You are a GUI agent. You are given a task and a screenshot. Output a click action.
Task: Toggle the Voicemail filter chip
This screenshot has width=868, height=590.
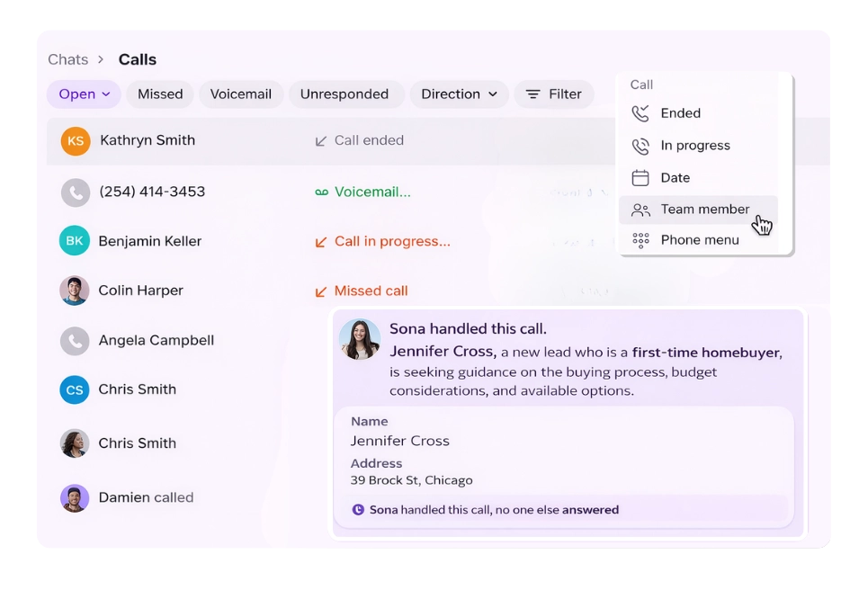[241, 94]
